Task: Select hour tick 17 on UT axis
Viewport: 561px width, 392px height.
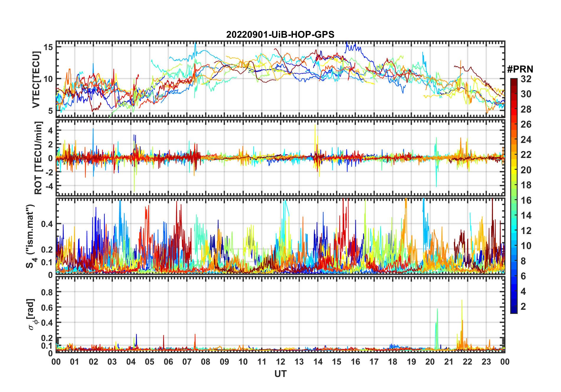Action: 374,362
